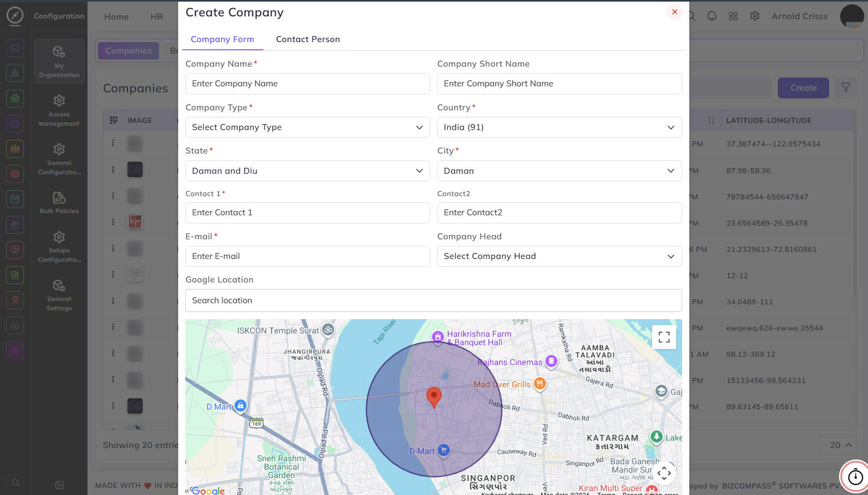Click the company image thumbnail in the 23.6564589 row
Screen dimensions: 868x495
pos(135,222)
